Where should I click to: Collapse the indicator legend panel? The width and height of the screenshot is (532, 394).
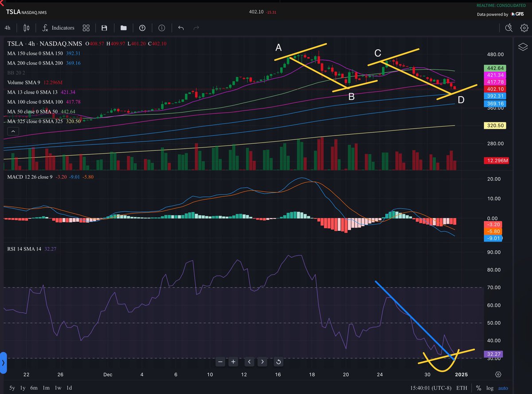coord(13,131)
